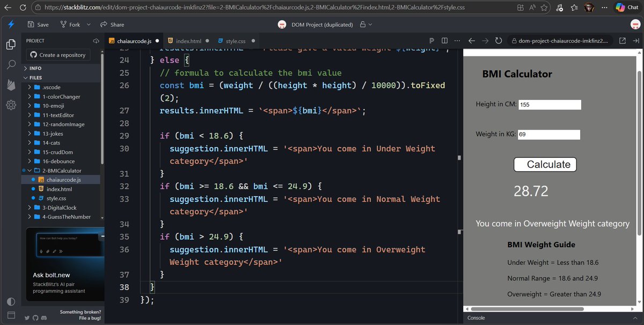
Task: Expand the 4-GuessTheNumber folder
Action: pos(61,217)
